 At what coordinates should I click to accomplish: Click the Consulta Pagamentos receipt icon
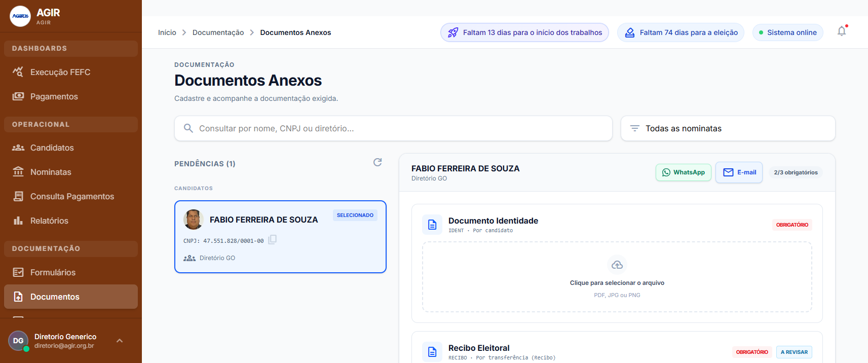click(x=18, y=196)
